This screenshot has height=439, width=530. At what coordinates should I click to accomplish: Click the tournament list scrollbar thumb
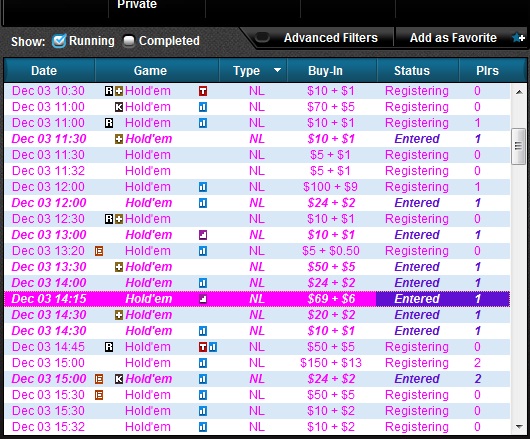pyautogui.click(x=518, y=146)
